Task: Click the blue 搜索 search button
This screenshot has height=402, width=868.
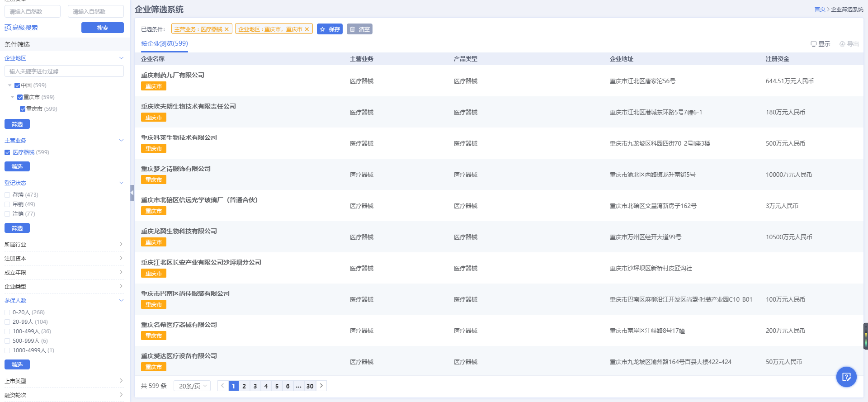Action: click(103, 28)
